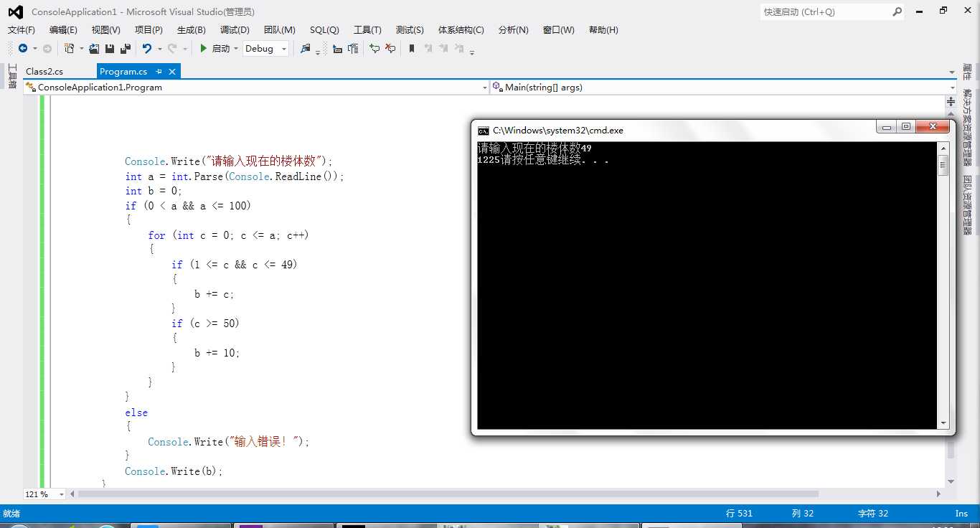
Task: Click the Ins indicator in status bar
Action: [x=961, y=513]
